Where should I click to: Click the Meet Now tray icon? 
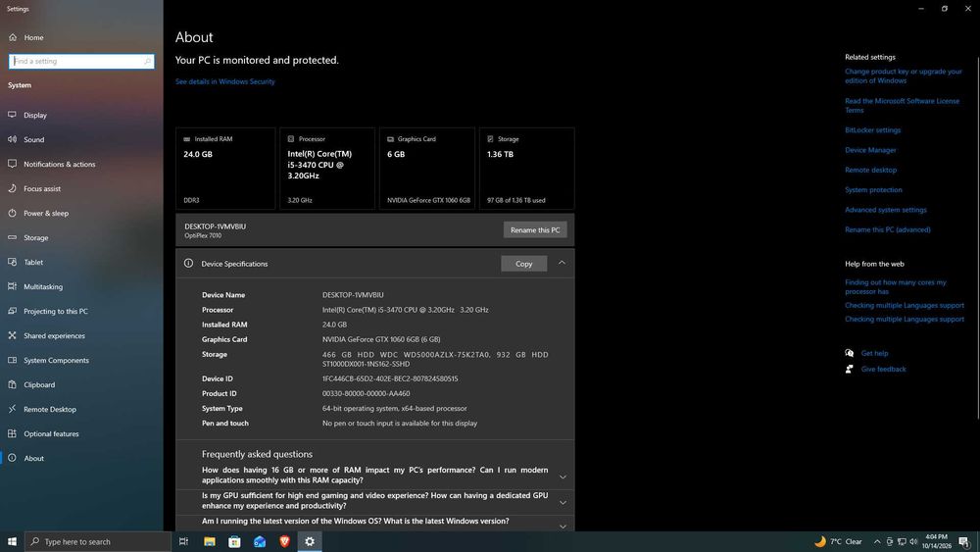(x=890, y=541)
